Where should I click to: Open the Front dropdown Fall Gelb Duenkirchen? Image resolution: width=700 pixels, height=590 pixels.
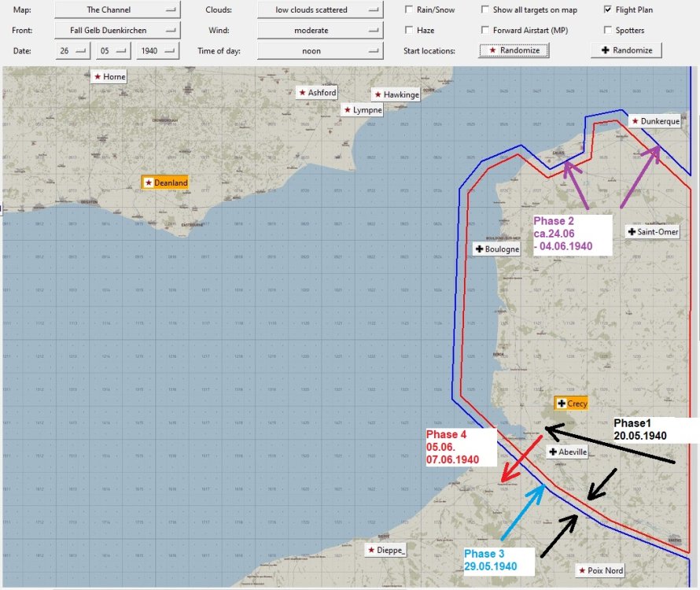point(117,31)
